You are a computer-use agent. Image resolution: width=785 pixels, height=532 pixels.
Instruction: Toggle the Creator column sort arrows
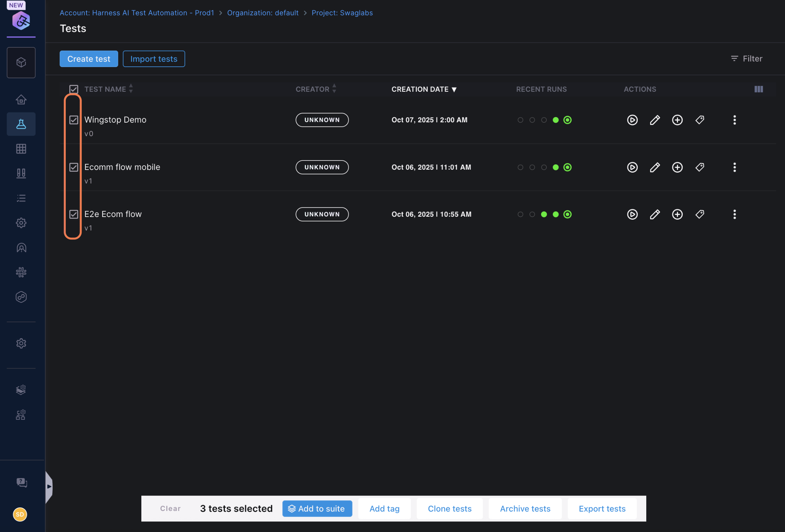coord(334,89)
